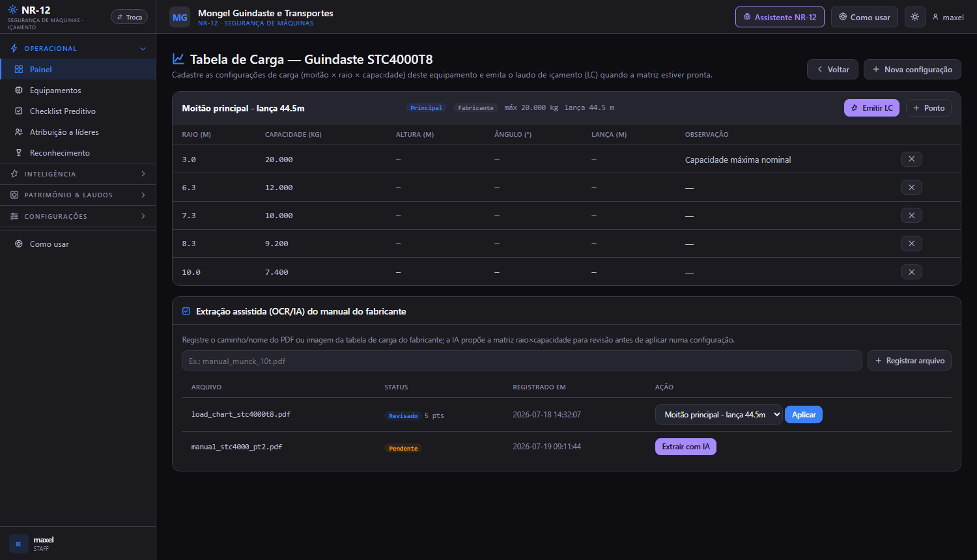Image resolution: width=977 pixels, height=560 pixels.
Task: Click the Equipamentos gear icon
Action: (x=19, y=90)
